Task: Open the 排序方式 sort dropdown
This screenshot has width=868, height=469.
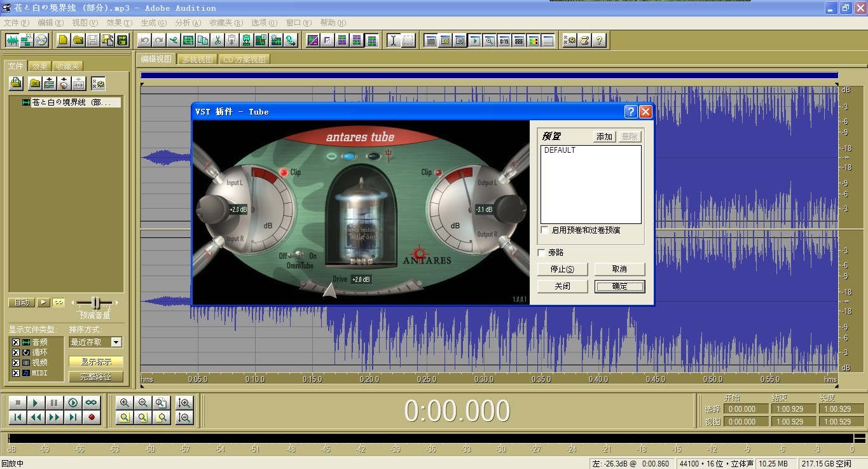Action: 116,342
